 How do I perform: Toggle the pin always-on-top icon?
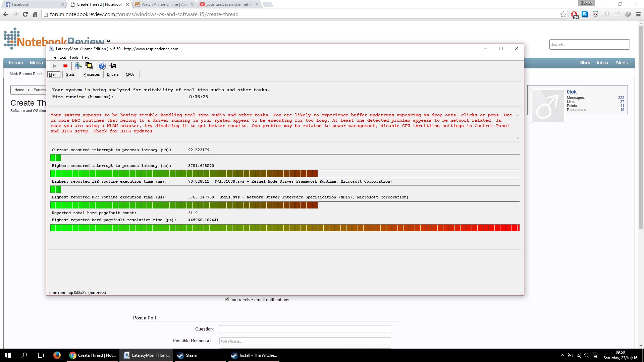[x=113, y=66]
